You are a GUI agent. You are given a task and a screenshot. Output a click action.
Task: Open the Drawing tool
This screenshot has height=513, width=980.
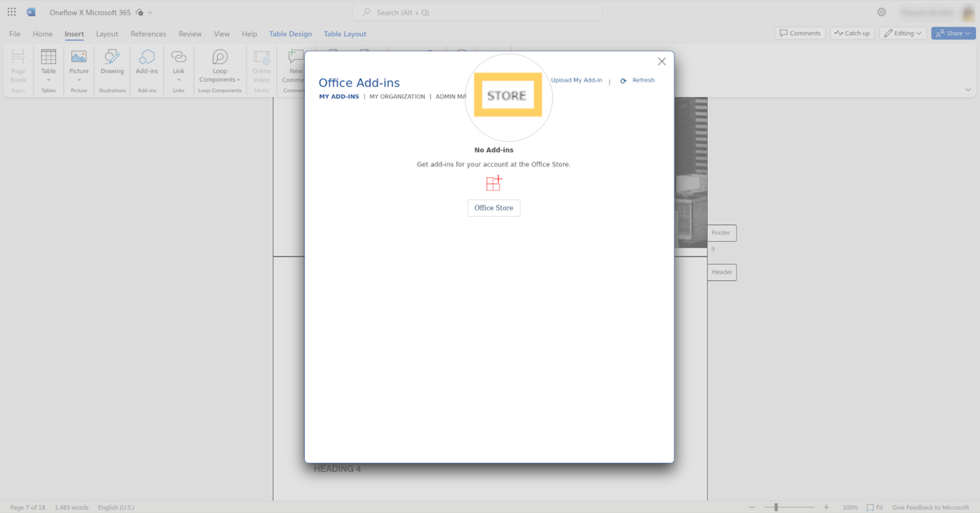click(x=112, y=62)
